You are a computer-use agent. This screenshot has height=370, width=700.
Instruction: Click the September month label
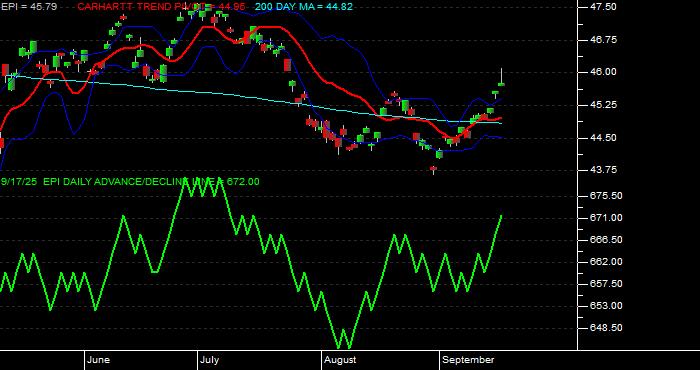click(468, 360)
